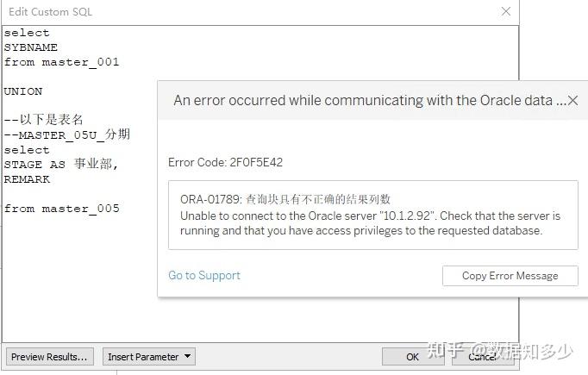588x375 pixels.
Task: Click the Preview Results button
Action: pos(49,357)
